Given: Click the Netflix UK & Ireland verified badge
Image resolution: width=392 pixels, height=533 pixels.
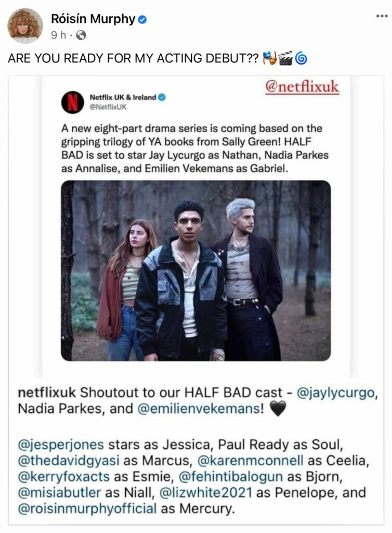Looking at the screenshot, I should (162, 97).
